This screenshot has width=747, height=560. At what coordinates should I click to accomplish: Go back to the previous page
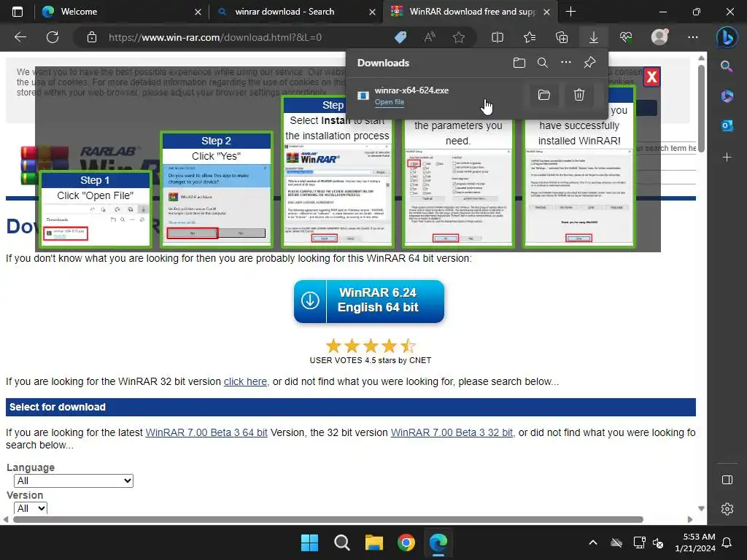20,37
